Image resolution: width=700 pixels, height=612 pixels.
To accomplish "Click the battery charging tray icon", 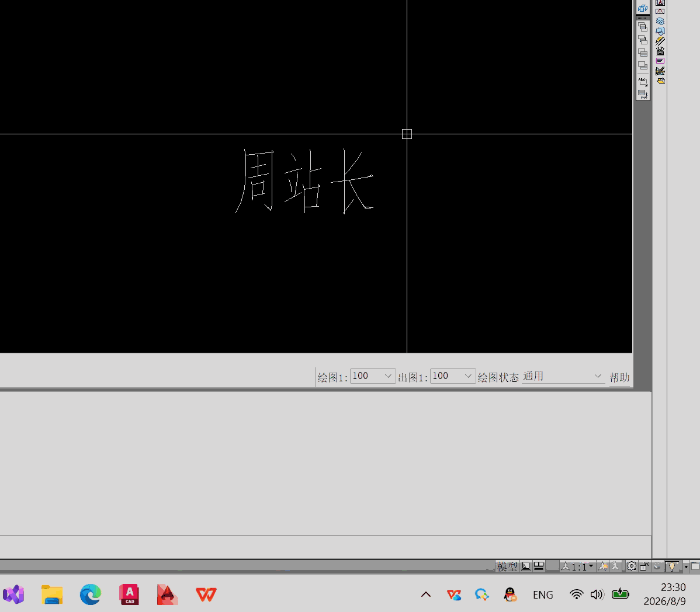I will [x=620, y=594].
